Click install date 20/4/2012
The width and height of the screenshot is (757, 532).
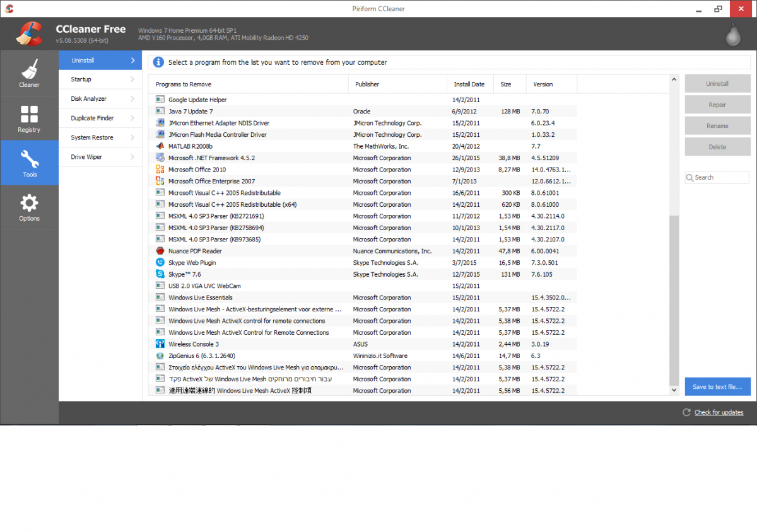coord(466,146)
